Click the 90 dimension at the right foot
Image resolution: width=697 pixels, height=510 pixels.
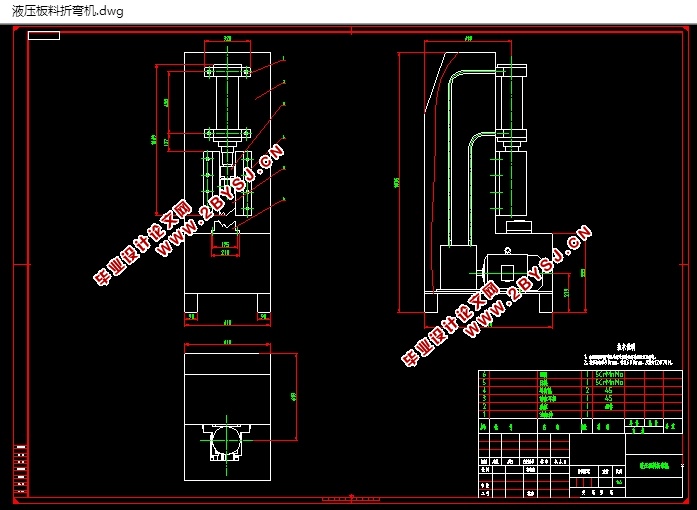pos(264,316)
